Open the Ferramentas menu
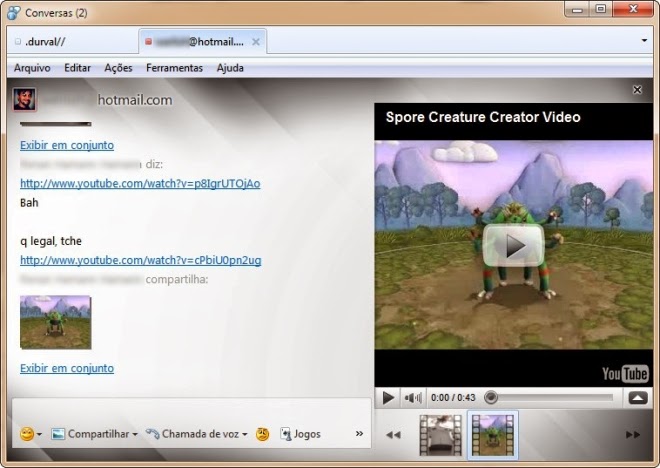 [x=174, y=68]
